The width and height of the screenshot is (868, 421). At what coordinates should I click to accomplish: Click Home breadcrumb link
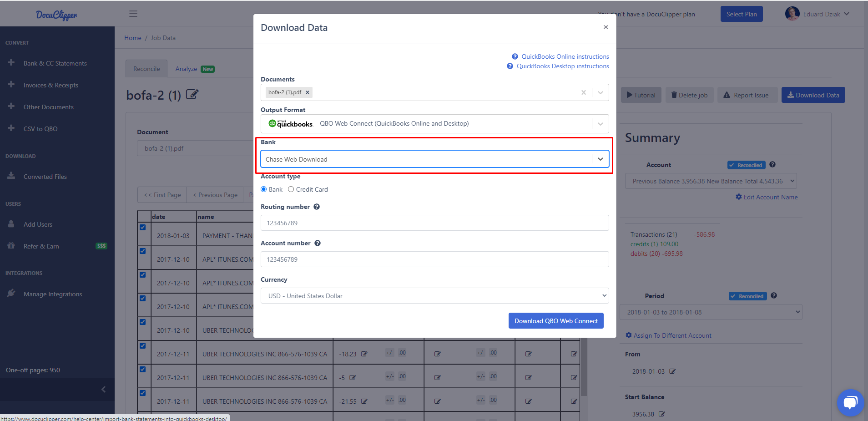pyautogui.click(x=133, y=38)
